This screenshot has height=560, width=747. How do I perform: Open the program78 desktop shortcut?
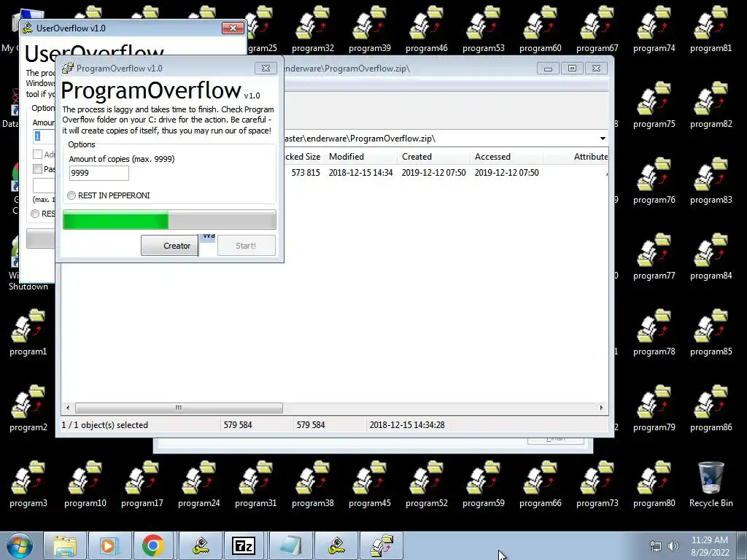[654, 332]
